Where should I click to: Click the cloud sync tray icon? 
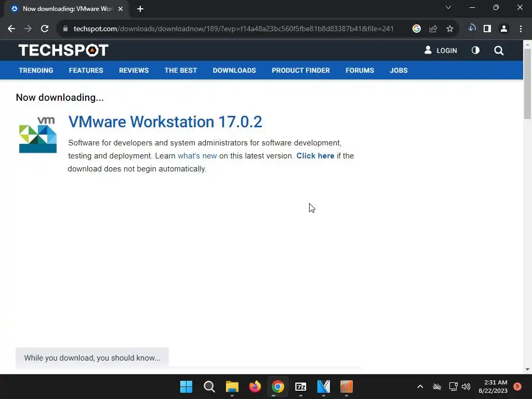[x=437, y=387]
